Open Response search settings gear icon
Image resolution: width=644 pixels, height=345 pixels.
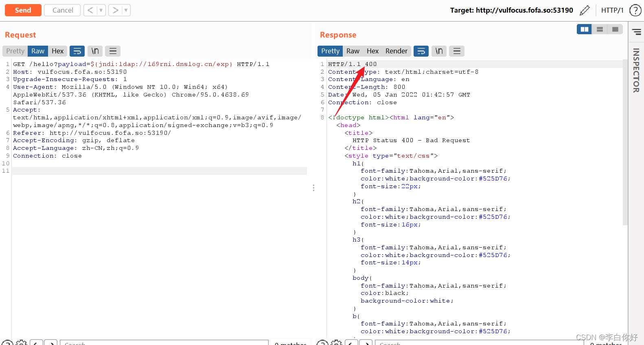coord(337,343)
